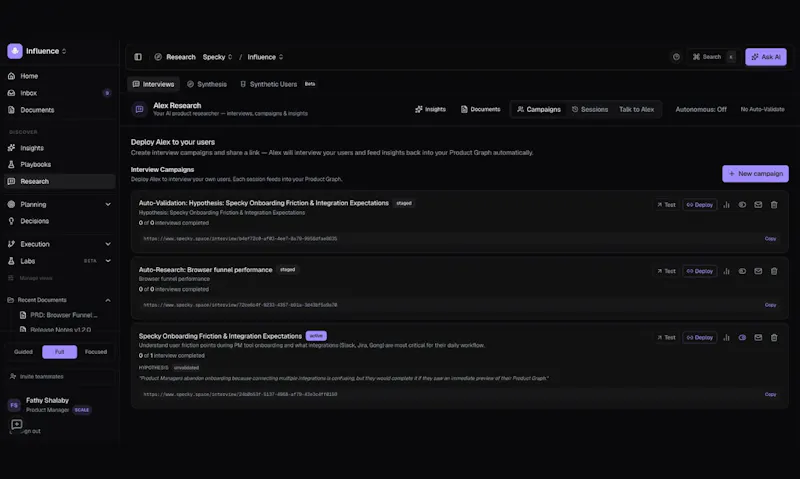Open the Influence breadcrumb dropdown
Viewport: 800px width, 479px height.
pos(265,57)
